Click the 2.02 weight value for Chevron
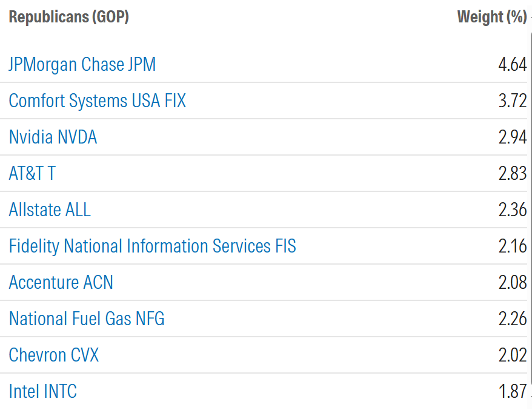 [513, 355]
